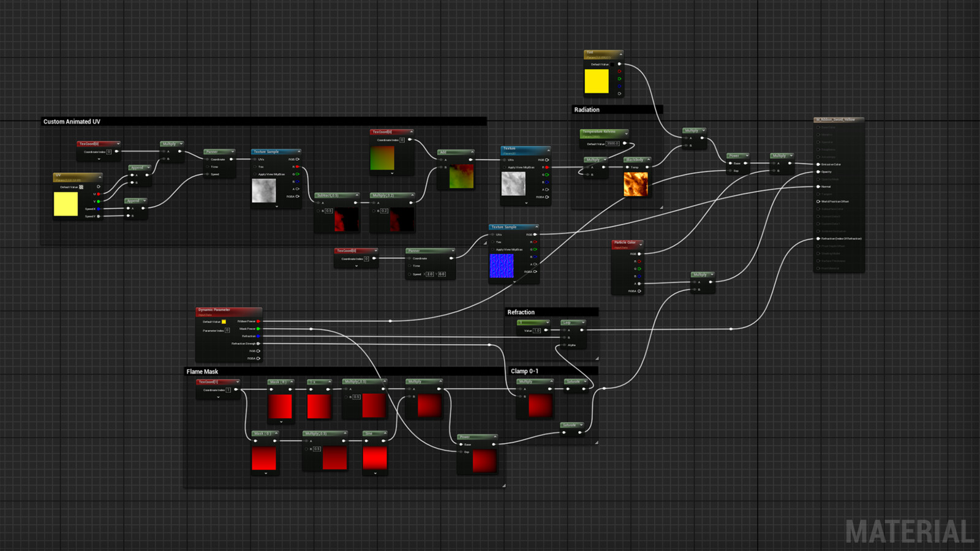The width and height of the screenshot is (980, 551).
Task: Click the Refraction Strength output pin
Action: coord(258,343)
